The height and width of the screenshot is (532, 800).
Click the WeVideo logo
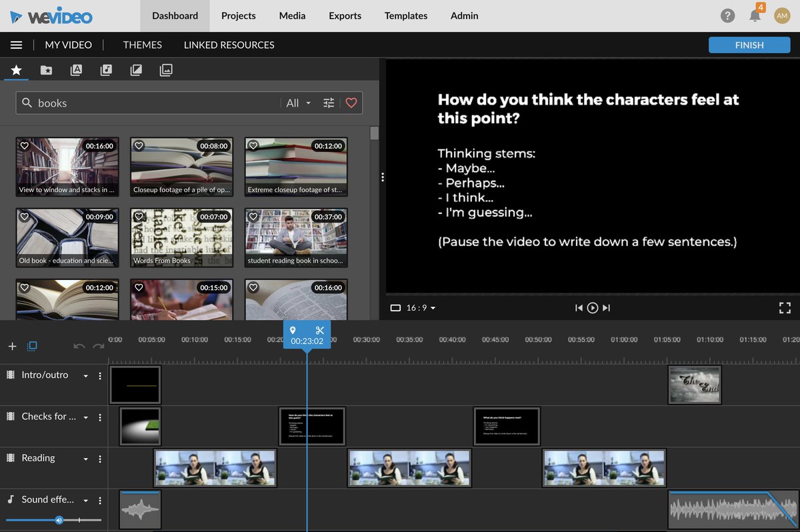coord(51,16)
